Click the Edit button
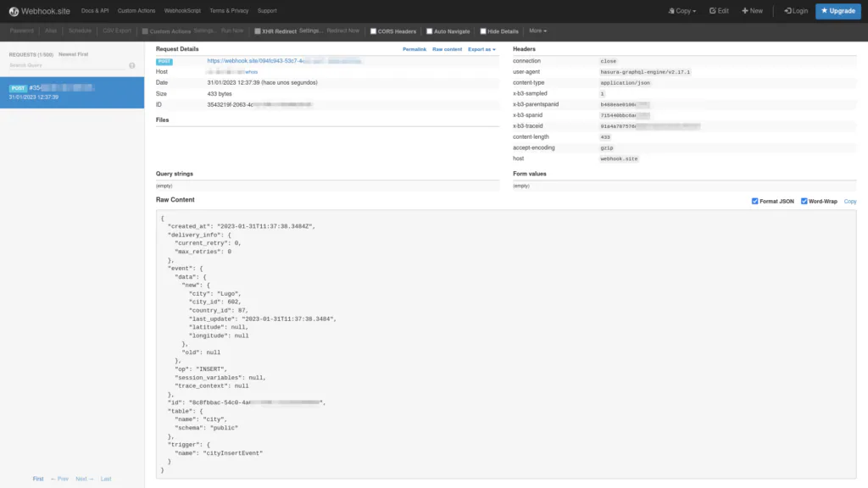868x488 pixels. (719, 10)
